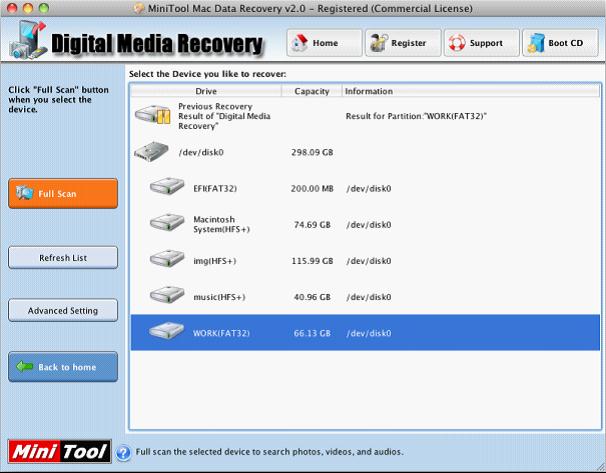The image size is (606, 473).
Task: Go Back to home
Action: (x=63, y=367)
